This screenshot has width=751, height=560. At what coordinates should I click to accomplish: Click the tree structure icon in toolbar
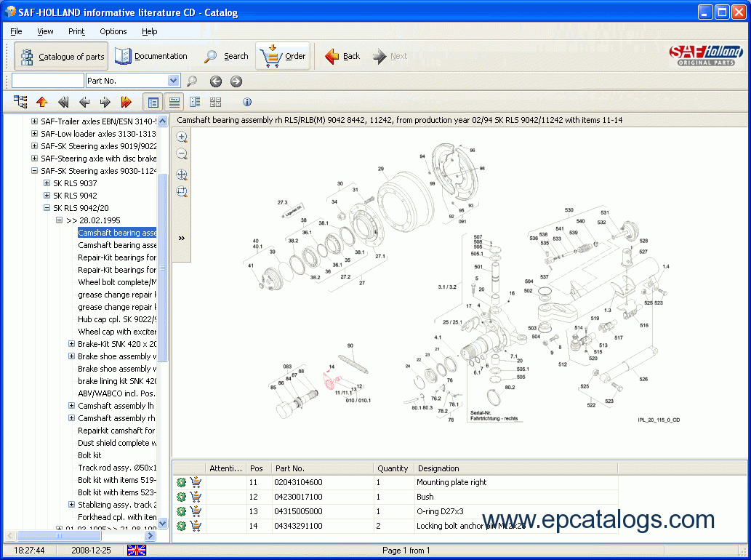tap(20, 102)
